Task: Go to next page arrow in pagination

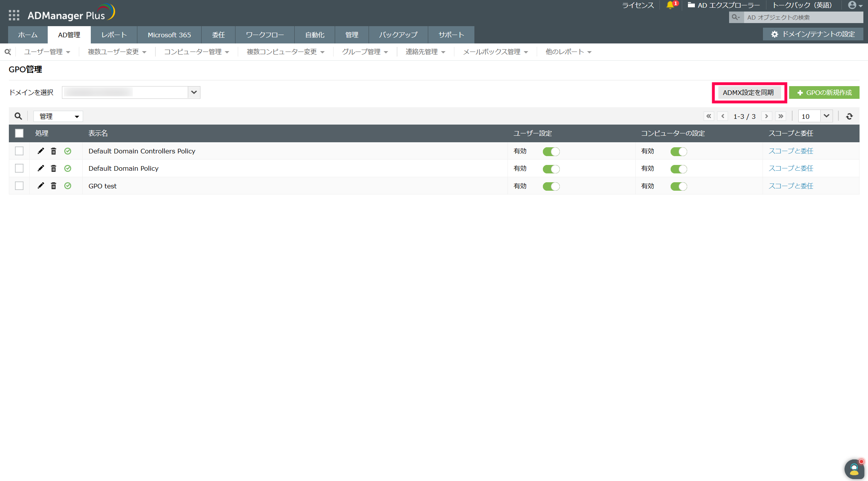Action: point(766,116)
